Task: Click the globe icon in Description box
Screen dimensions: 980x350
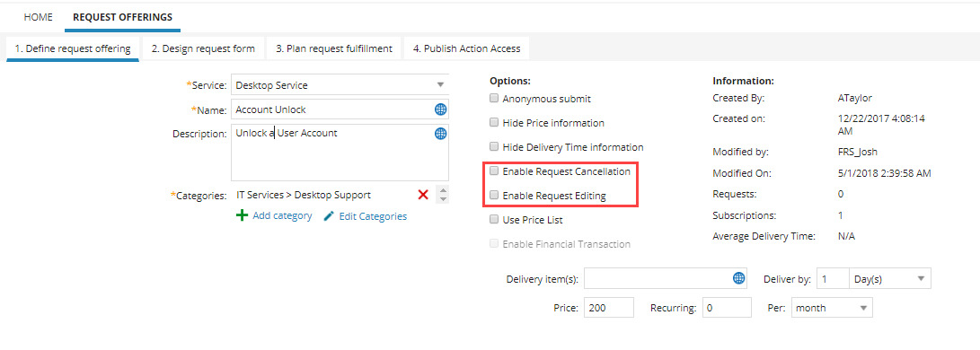Action: (x=441, y=134)
